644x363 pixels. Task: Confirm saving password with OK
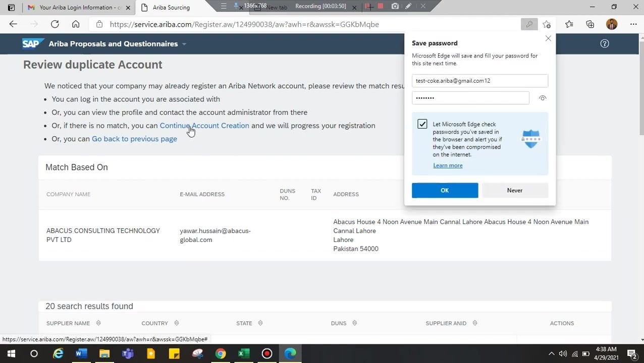[445, 190]
